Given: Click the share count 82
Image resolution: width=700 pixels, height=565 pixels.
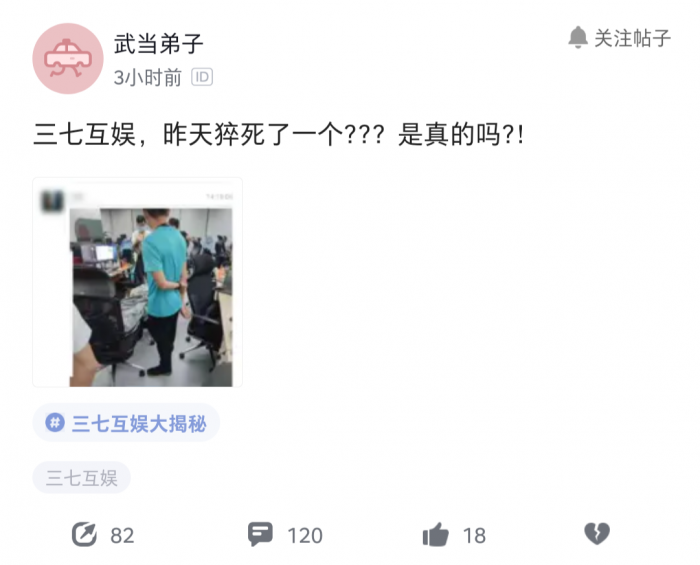Looking at the screenshot, I should click(x=122, y=535).
